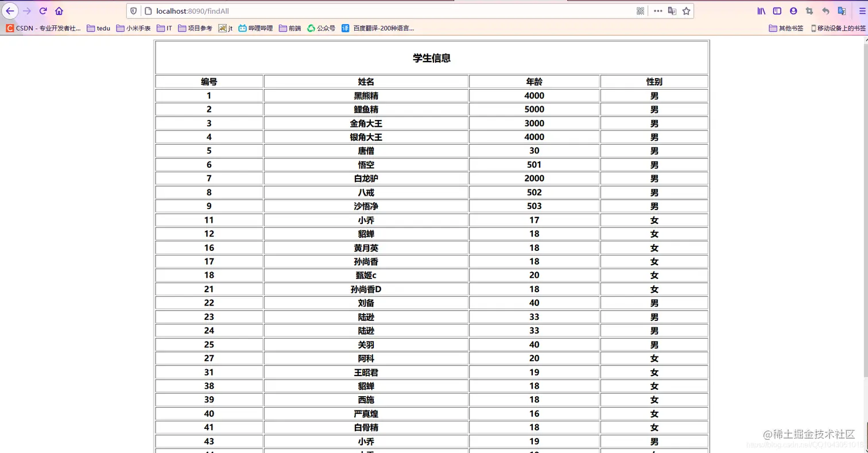The image size is (868, 453).
Task: Open the CSDN bookmark
Action: (x=43, y=28)
